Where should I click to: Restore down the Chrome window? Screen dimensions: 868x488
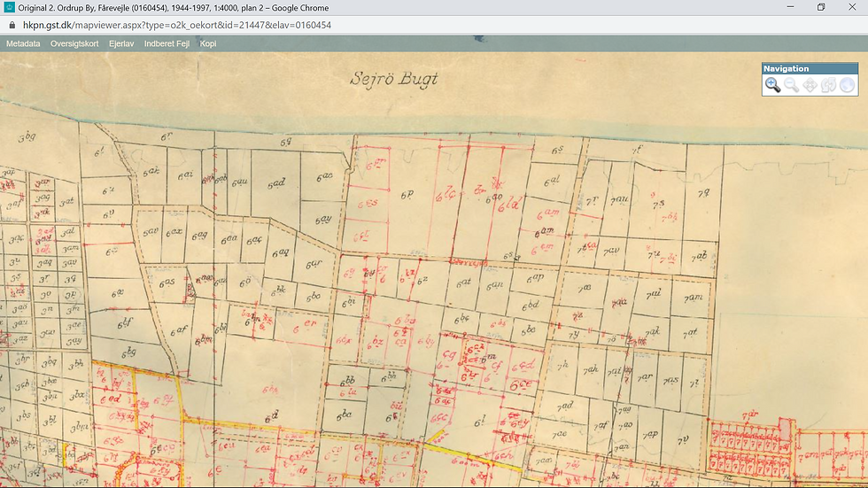[x=821, y=7]
